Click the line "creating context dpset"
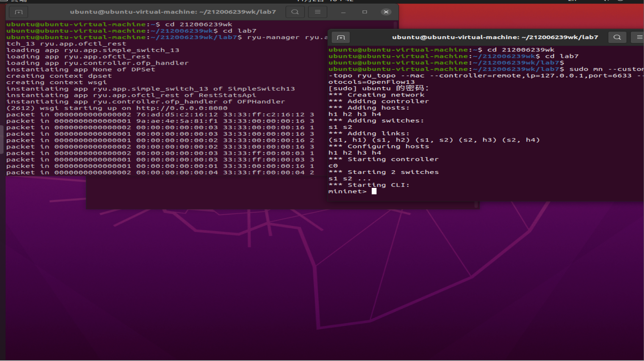This screenshot has width=644, height=361. click(59, 76)
